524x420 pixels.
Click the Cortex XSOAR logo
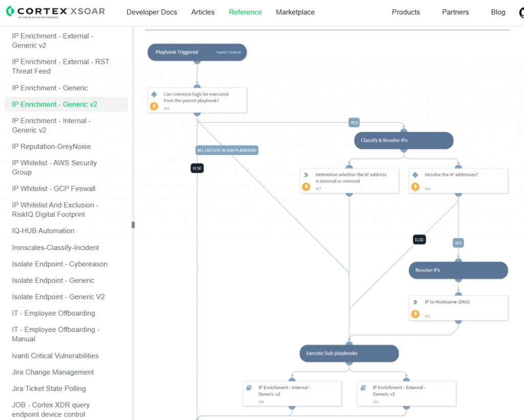[55, 12]
